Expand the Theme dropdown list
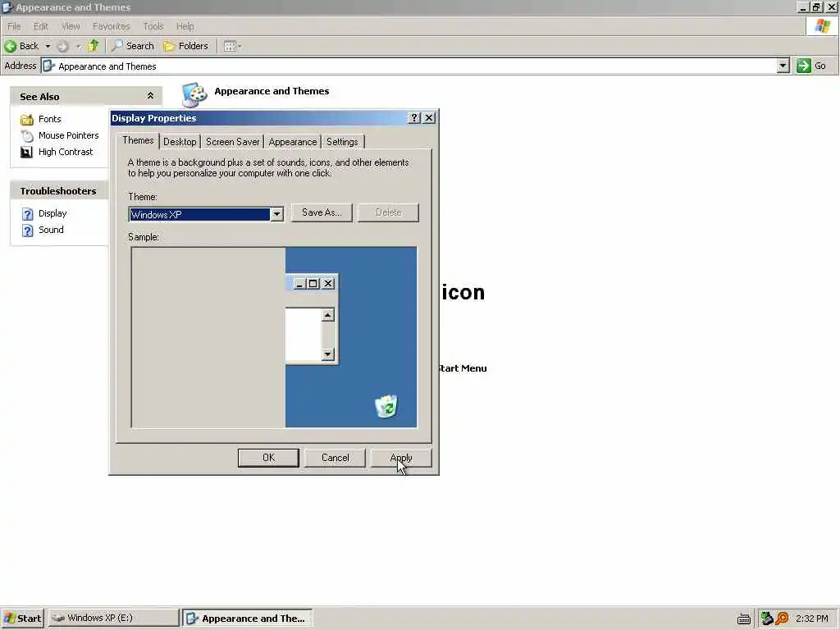The height and width of the screenshot is (630, 840). tap(276, 214)
